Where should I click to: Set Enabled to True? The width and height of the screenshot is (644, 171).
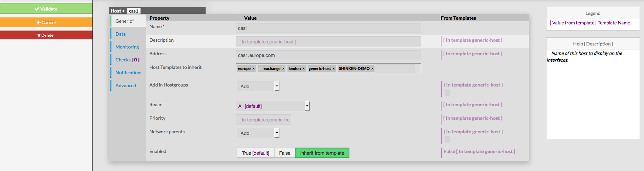click(255, 153)
